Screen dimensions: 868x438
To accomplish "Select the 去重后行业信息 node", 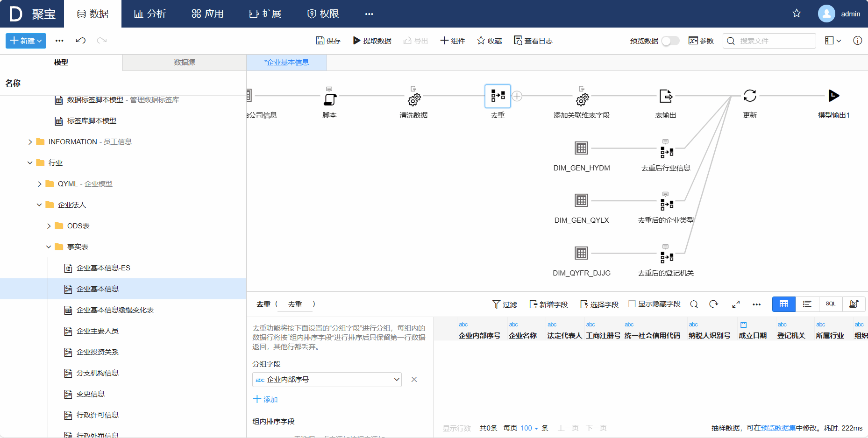I will pos(667,151).
